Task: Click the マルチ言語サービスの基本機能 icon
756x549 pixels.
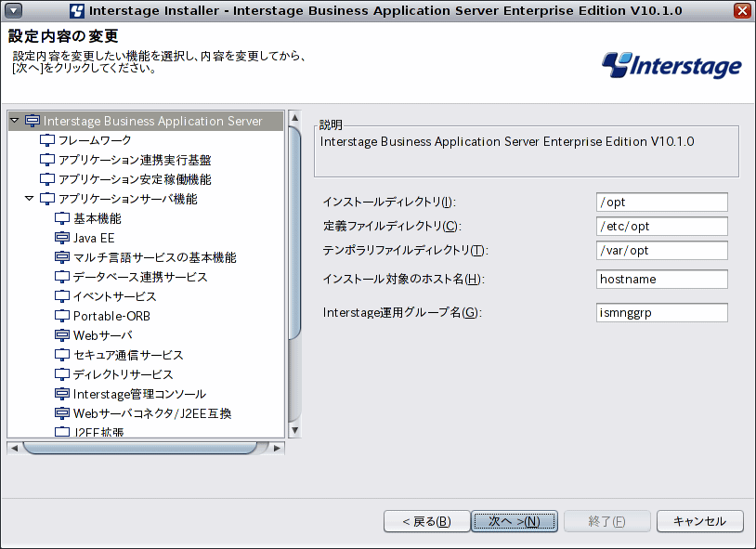Action: pyautogui.click(x=62, y=257)
